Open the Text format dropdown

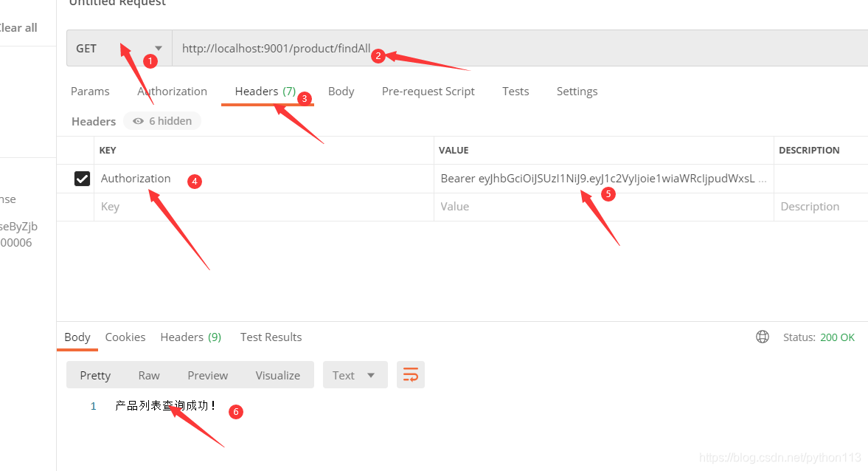coord(355,375)
